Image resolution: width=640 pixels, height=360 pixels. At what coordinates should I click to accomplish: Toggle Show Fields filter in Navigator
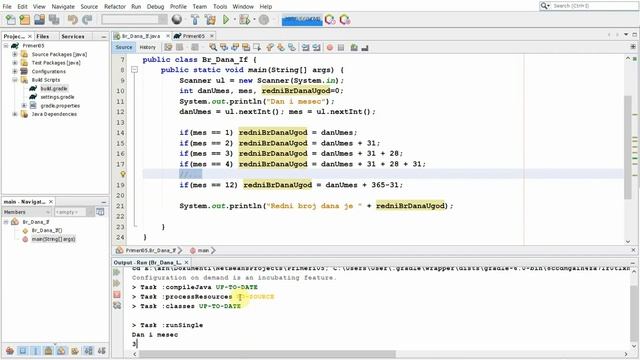tap(23, 350)
